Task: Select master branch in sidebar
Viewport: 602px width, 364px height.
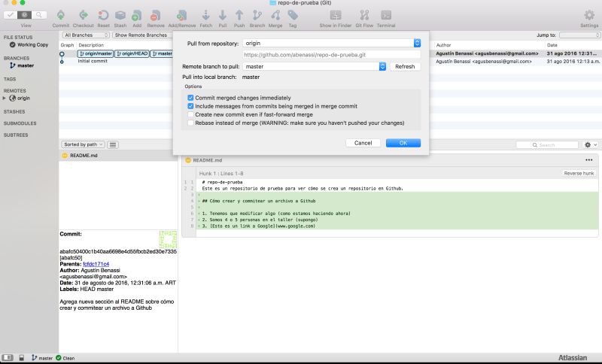Action: (22, 65)
